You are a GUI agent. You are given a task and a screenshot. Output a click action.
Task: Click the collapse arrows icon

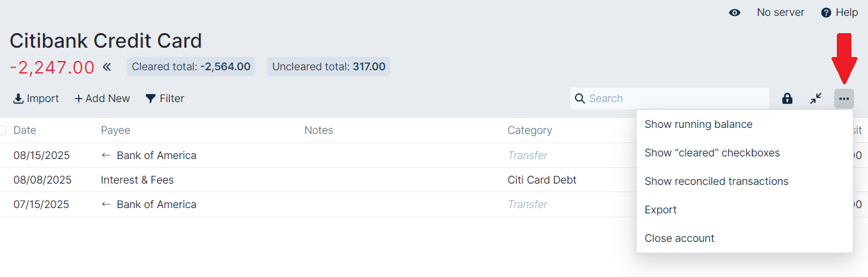pyautogui.click(x=816, y=99)
